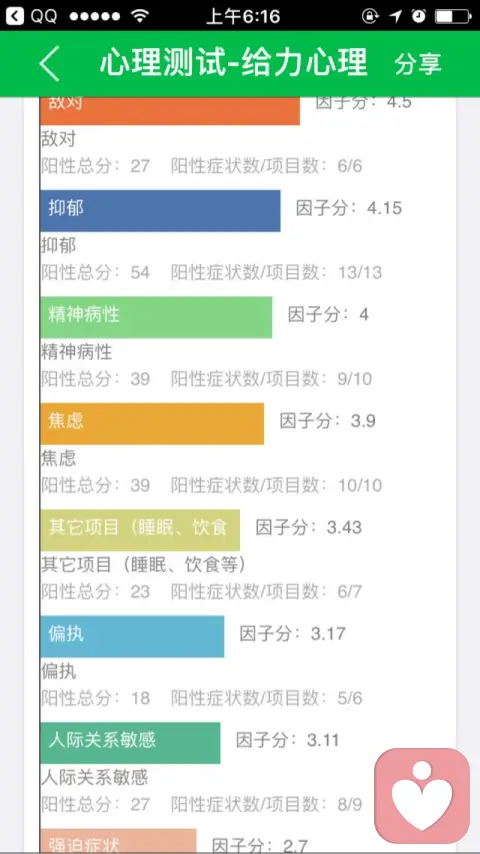Tap the alarm clock status icon
This screenshot has width=480, height=854.
pyautogui.click(x=418, y=16)
